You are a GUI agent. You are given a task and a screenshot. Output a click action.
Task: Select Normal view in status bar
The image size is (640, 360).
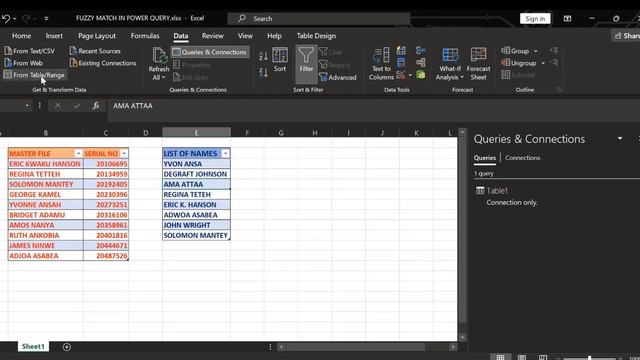500,357
